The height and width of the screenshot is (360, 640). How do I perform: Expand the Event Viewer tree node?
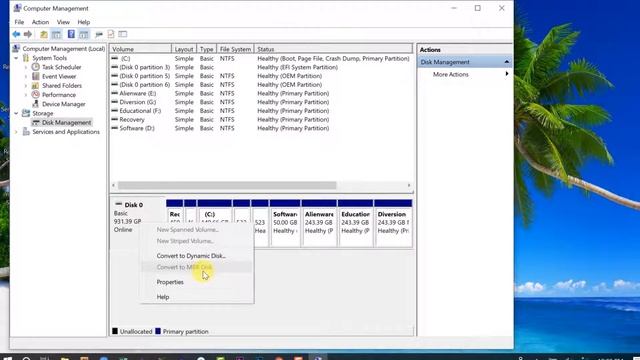(26, 76)
